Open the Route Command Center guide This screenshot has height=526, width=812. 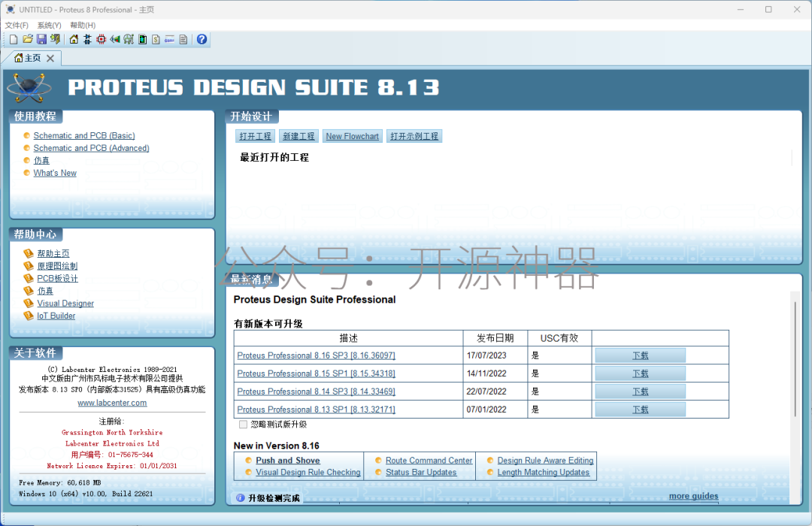click(429, 460)
